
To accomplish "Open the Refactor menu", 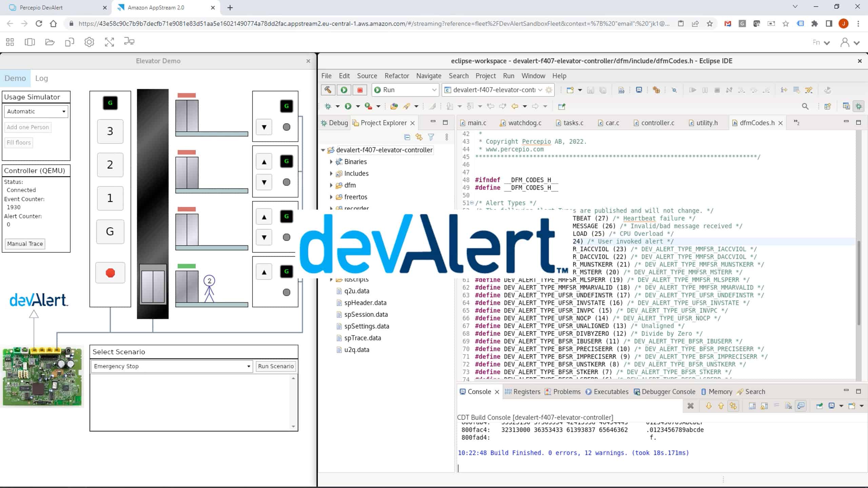I will click(x=396, y=76).
